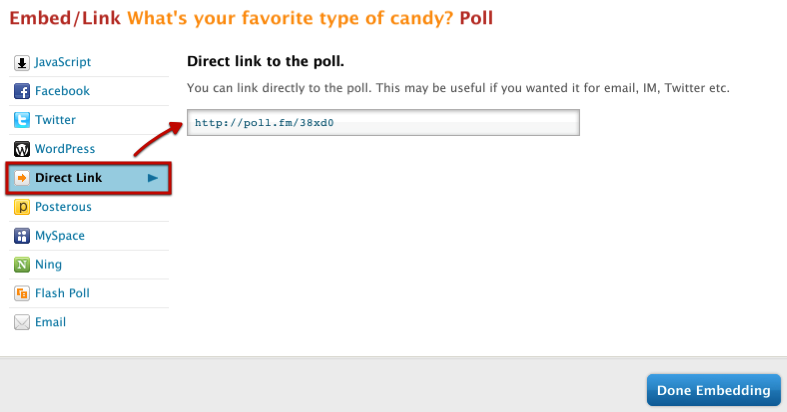Viewport: 787px width, 412px height.
Task: Click the JavaScript download icon
Action: (21, 62)
